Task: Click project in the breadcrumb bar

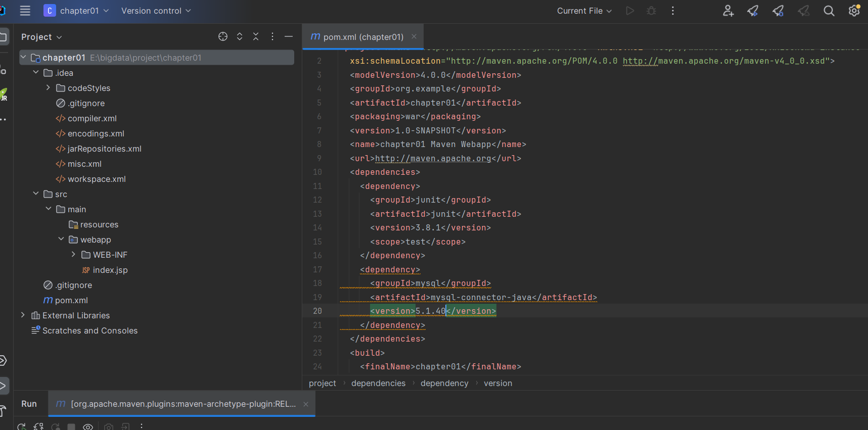Action: 323,383
